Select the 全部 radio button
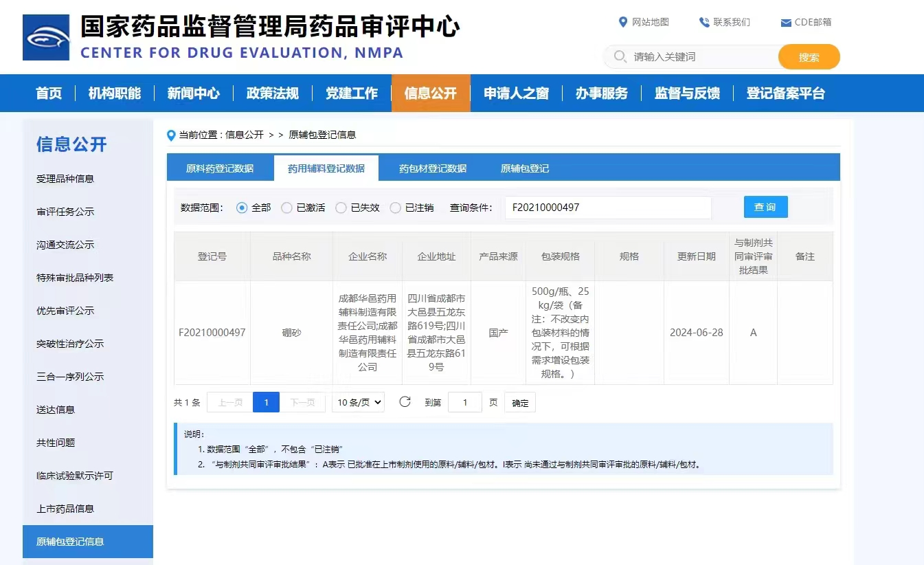 [242, 208]
